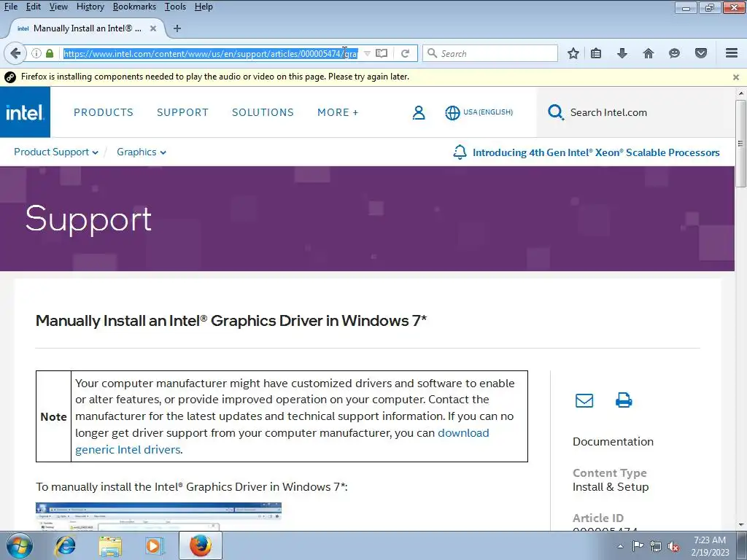This screenshot has width=747, height=560.
Task: Print this article via printer icon
Action: [624, 400]
